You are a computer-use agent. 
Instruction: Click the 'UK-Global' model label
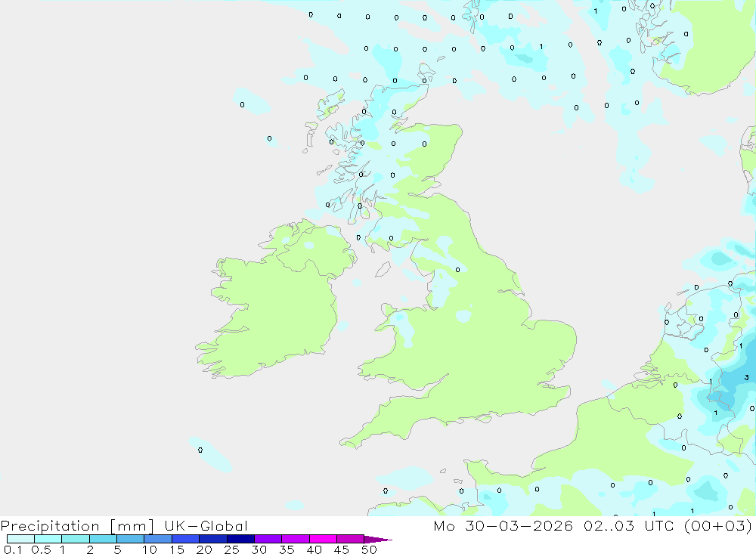[x=206, y=525]
